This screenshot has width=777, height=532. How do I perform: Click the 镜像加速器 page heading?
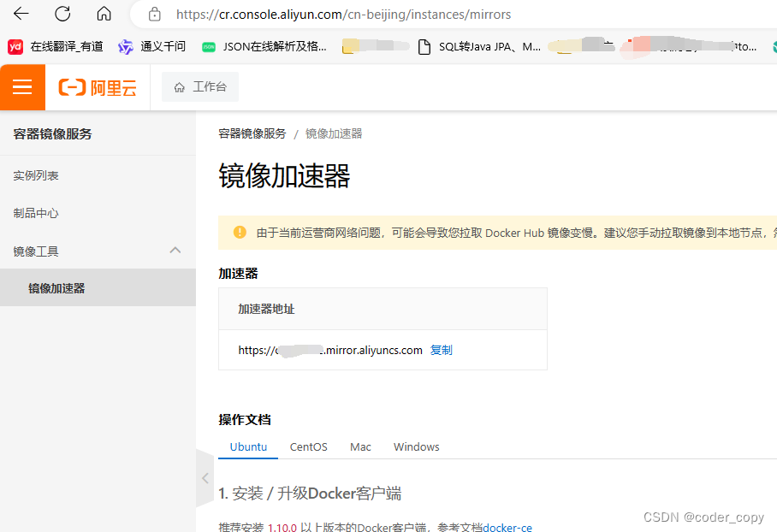click(x=284, y=176)
